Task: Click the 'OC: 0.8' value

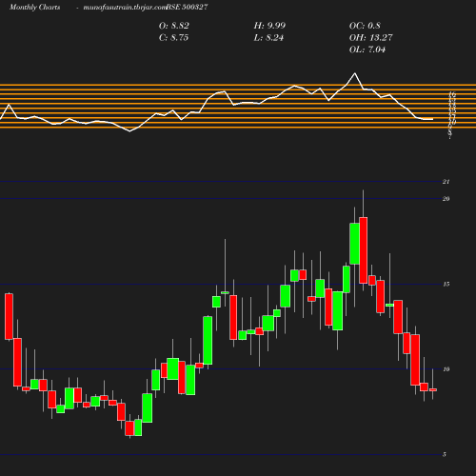Action: tap(365, 26)
